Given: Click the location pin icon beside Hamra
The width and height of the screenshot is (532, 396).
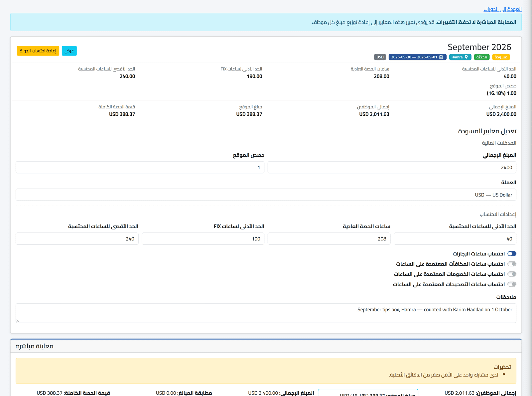Looking at the screenshot, I should tap(466, 57).
